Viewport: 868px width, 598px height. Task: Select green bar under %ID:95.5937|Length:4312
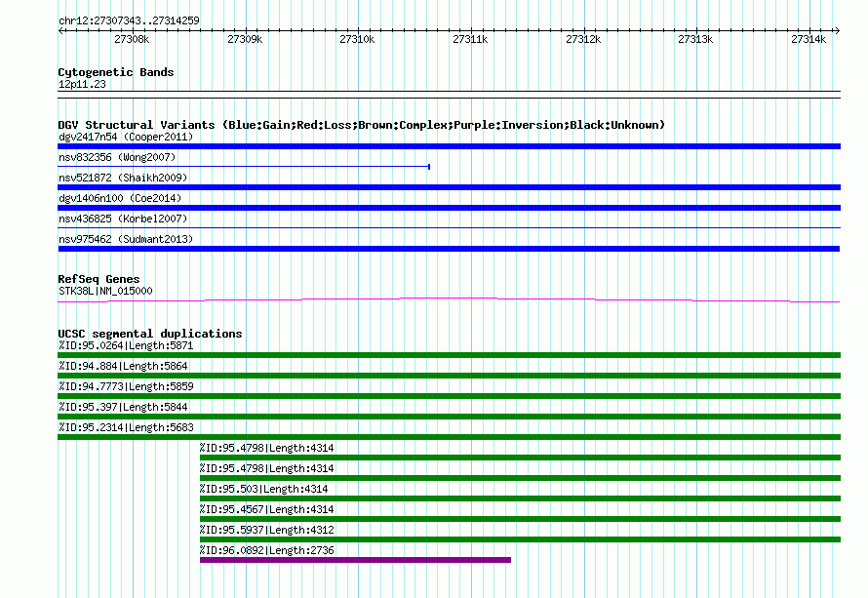[521, 539]
